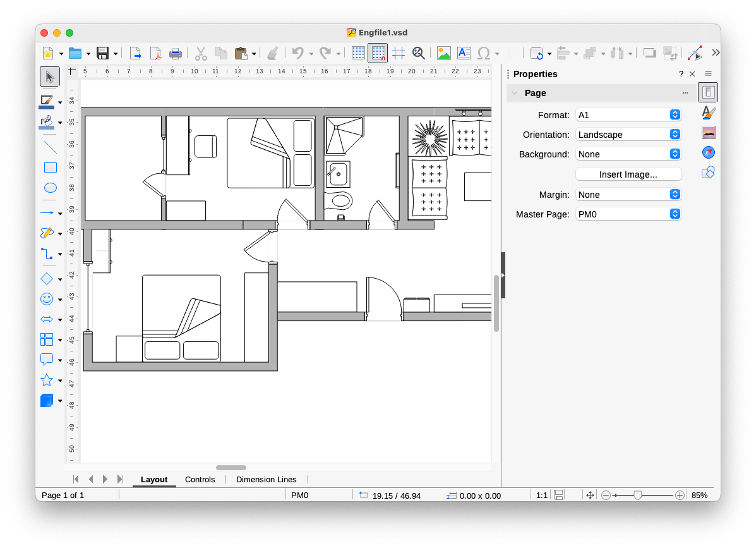
Task: Insert a special character Omega
Action: click(x=484, y=53)
